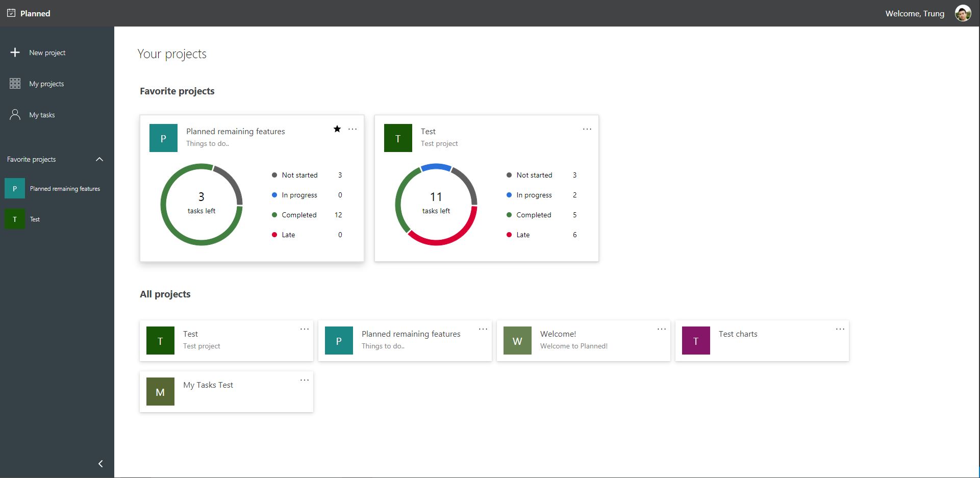The image size is (980, 478).
Task: Click Late legend row showing 6
Action: (542, 235)
